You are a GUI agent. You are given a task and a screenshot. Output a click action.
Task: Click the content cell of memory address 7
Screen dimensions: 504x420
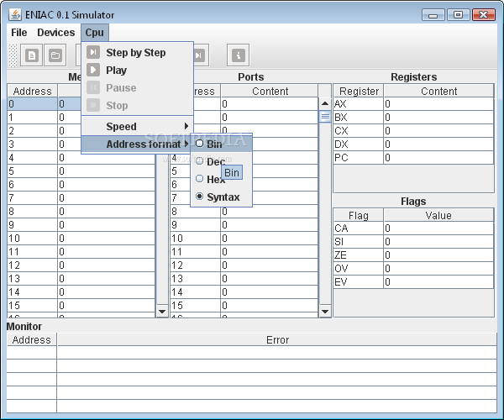tap(107, 198)
